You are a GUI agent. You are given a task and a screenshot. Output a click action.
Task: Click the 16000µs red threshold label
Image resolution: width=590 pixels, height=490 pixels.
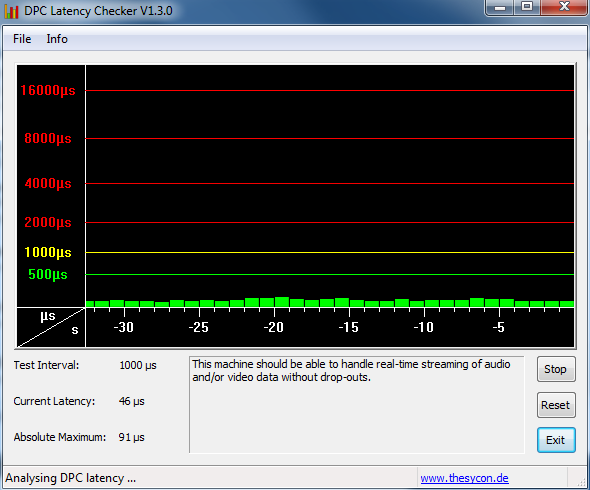(48, 90)
